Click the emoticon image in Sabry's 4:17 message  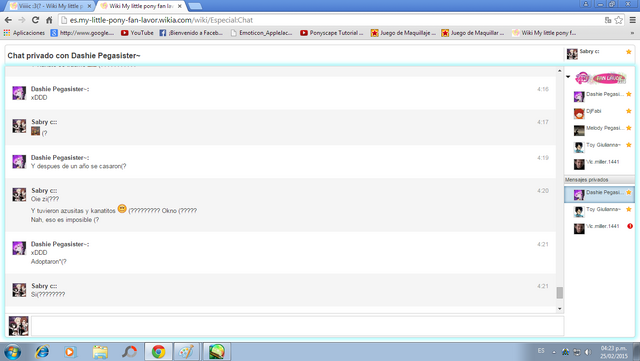(36, 131)
